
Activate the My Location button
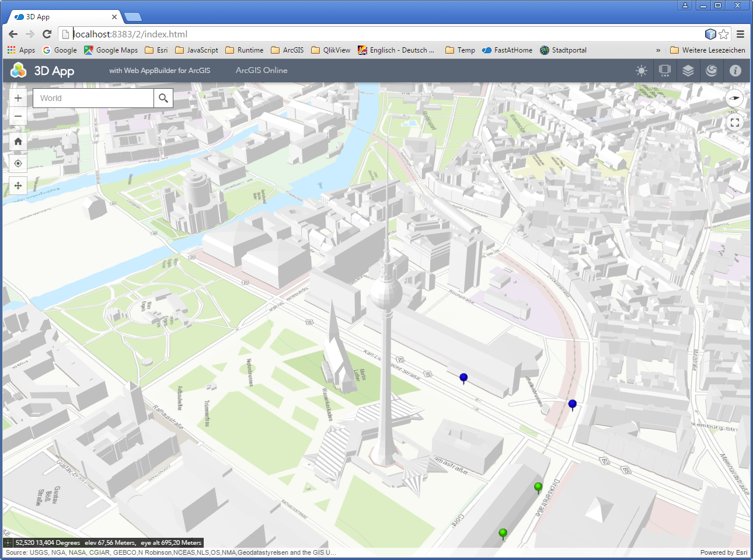(18, 164)
